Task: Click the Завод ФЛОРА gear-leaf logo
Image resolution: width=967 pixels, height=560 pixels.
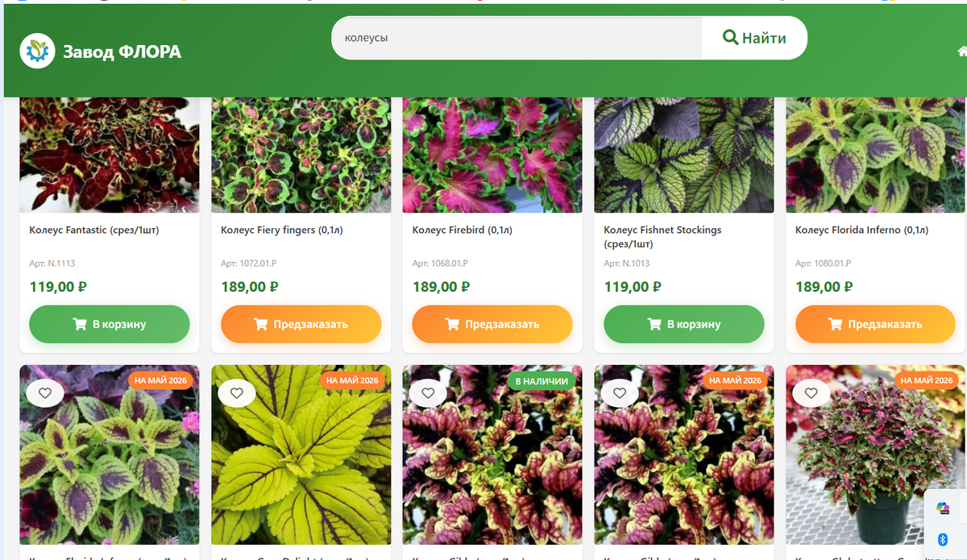Action: point(37,52)
